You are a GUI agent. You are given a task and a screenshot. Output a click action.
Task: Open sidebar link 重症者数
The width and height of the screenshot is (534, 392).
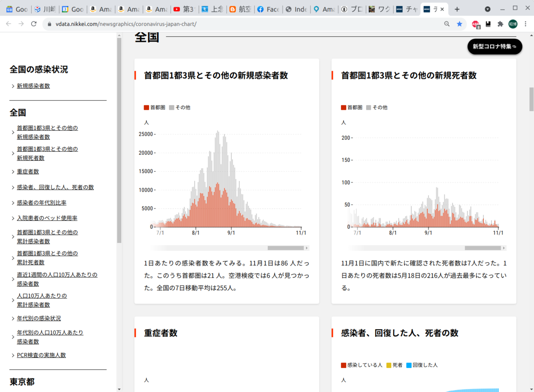point(28,172)
